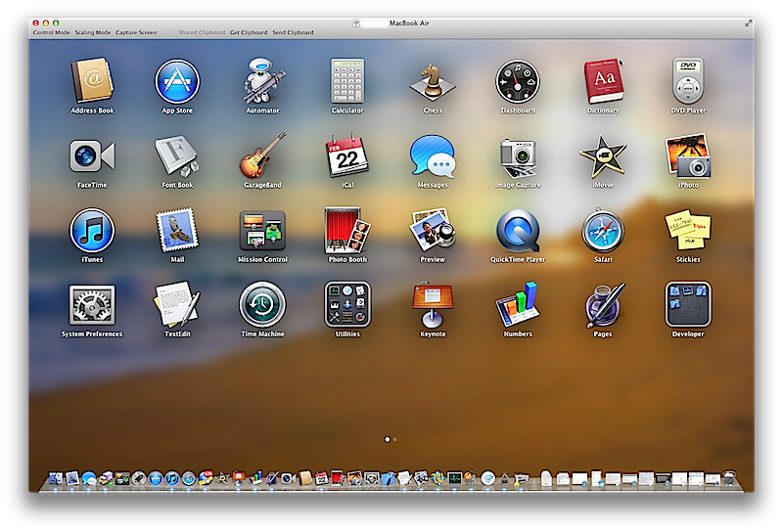Open the Scaling Mode menu
Image resolution: width=783 pixels, height=532 pixels.
[x=93, y=32]
